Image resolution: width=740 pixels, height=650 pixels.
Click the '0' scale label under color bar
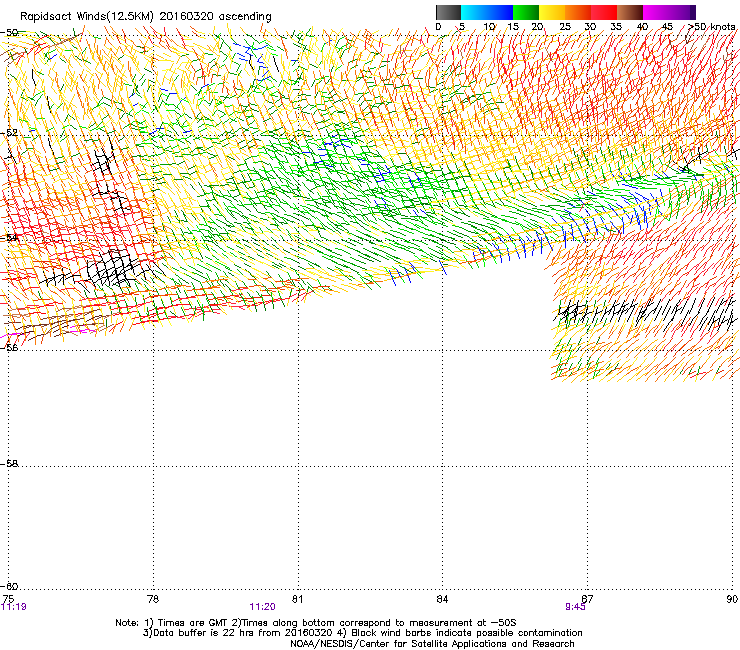pyautogui.click(x=438, y=26)
